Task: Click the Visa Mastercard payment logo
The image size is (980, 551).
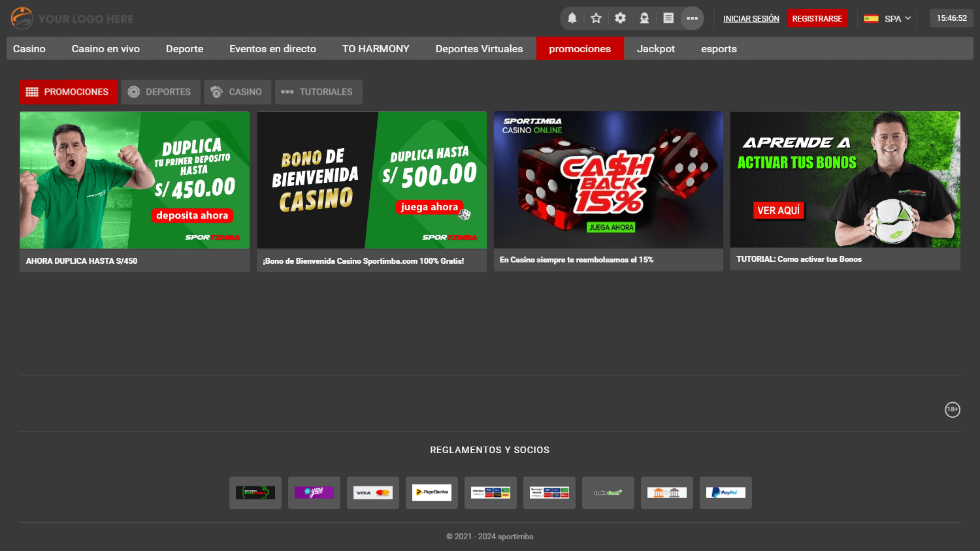Action: coord(373,493)
